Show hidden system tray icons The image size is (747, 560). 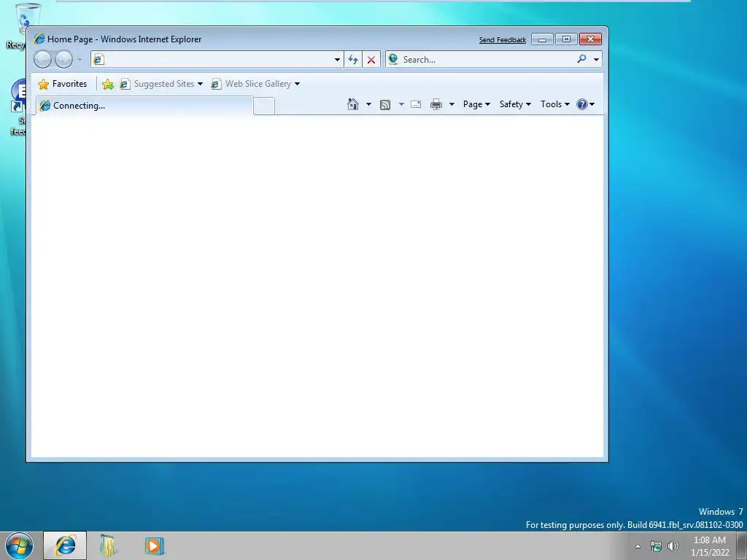pos(638,546)
